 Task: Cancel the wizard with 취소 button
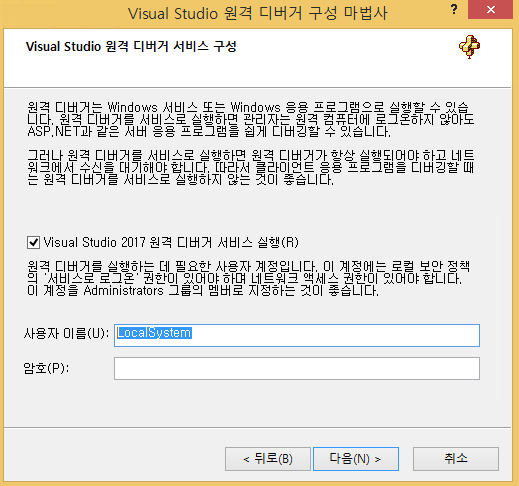(x=456, y=459)
